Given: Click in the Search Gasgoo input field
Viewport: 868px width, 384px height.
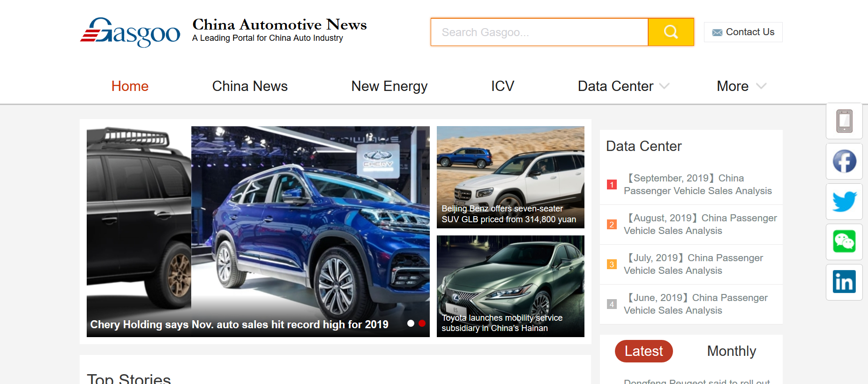Looking at the screenshot, I should point(539,32).
